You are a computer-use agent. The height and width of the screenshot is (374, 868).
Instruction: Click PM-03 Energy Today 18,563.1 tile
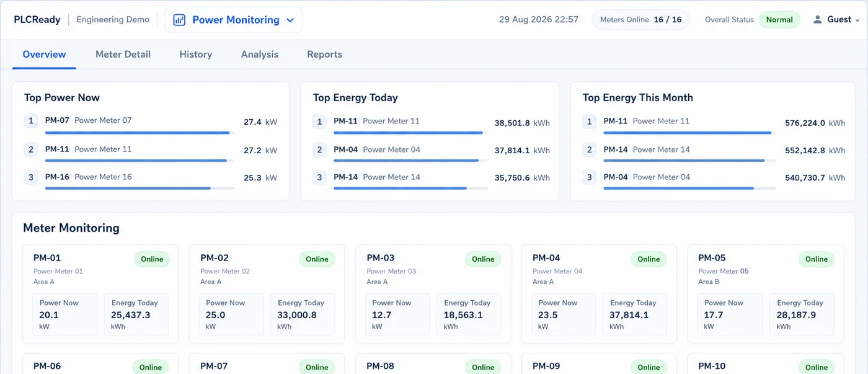click(469, 314)
